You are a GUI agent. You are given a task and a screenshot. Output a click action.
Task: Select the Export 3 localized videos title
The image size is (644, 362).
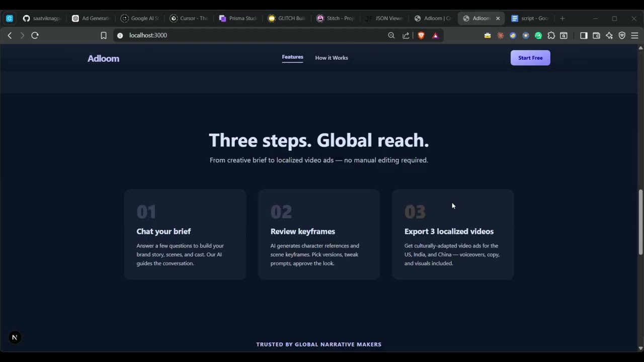(449, 231)
